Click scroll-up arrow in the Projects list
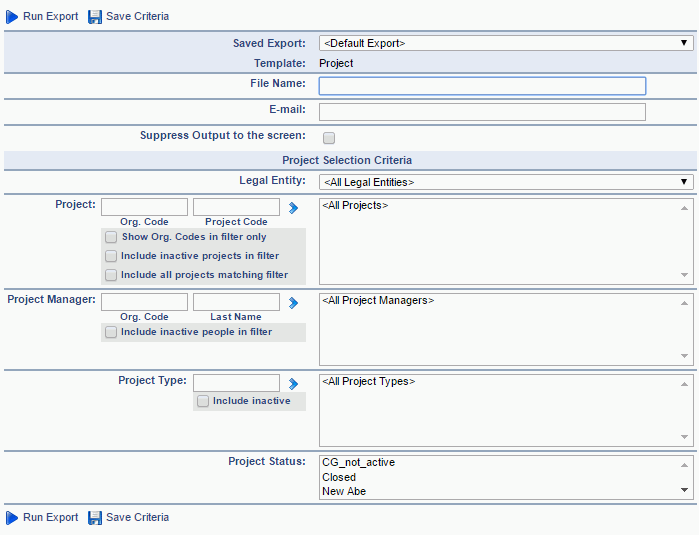Screen dimensions: 699x535 coord(684,208)
